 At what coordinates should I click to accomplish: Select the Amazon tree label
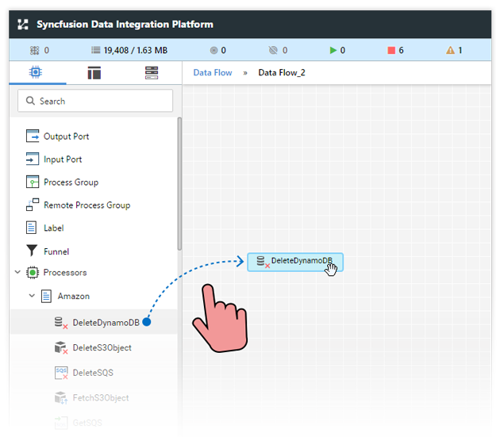74,296
